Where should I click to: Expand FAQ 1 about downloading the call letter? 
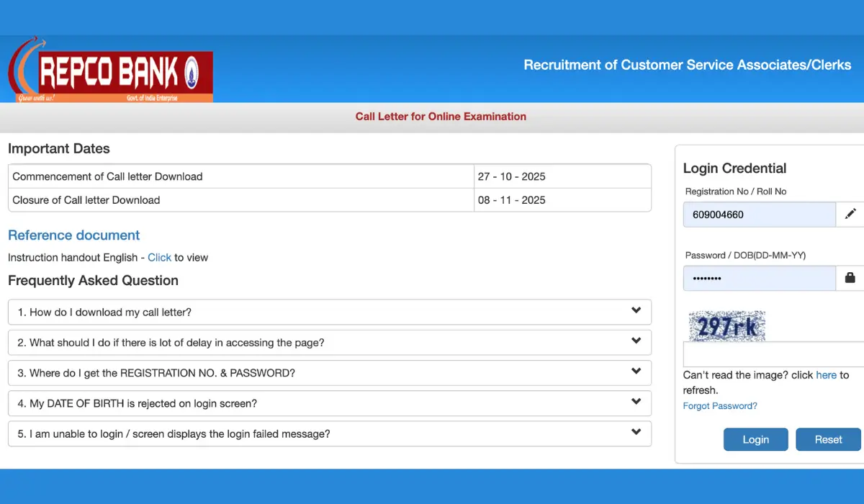329,312
